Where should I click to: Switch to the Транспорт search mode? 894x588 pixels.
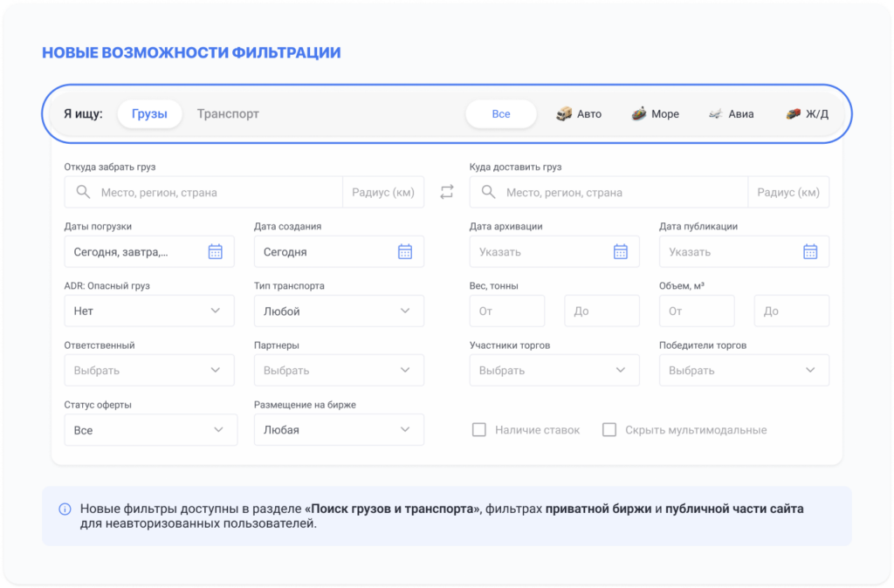(x=228, y=113)
